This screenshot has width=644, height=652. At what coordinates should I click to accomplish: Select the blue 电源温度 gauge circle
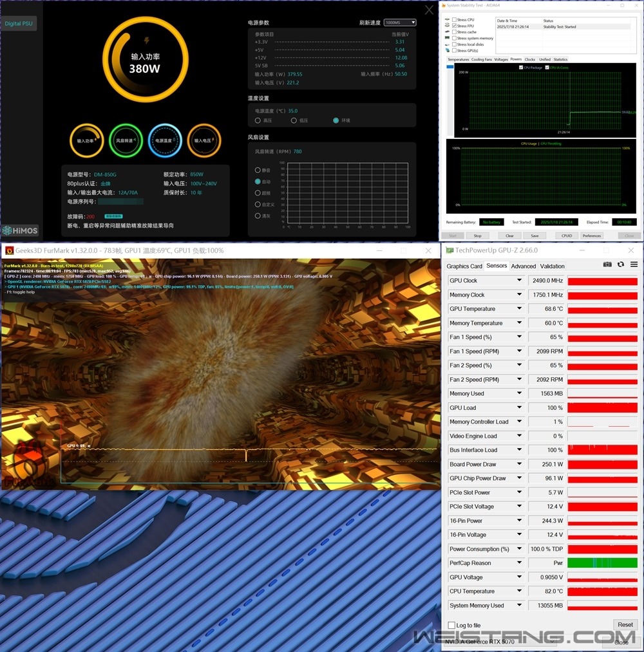coord(165,140)
